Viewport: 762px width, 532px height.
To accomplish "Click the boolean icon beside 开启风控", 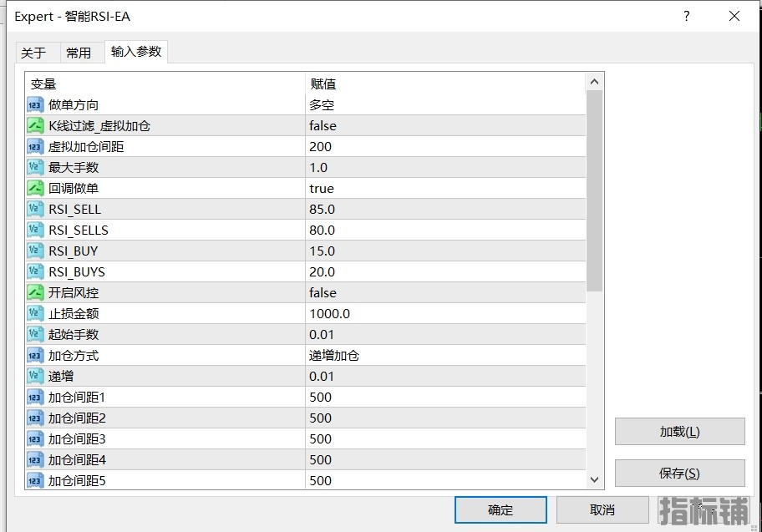I will (35, 292).
